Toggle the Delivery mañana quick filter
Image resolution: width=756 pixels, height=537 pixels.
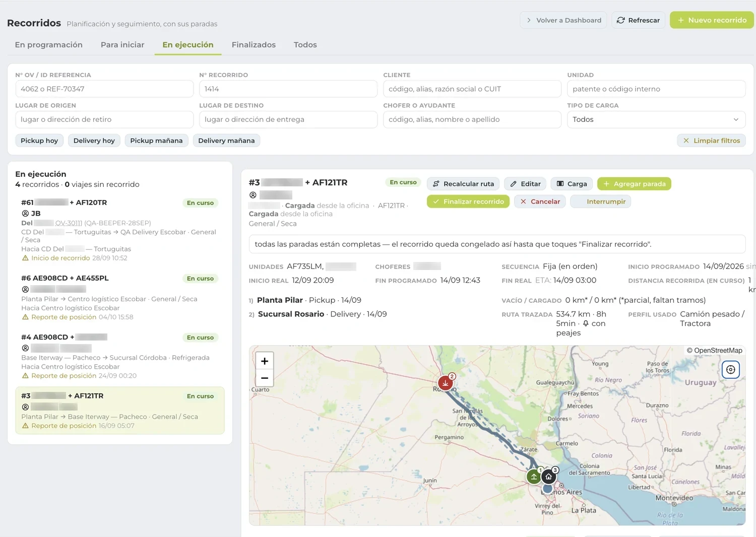[226, 141]
